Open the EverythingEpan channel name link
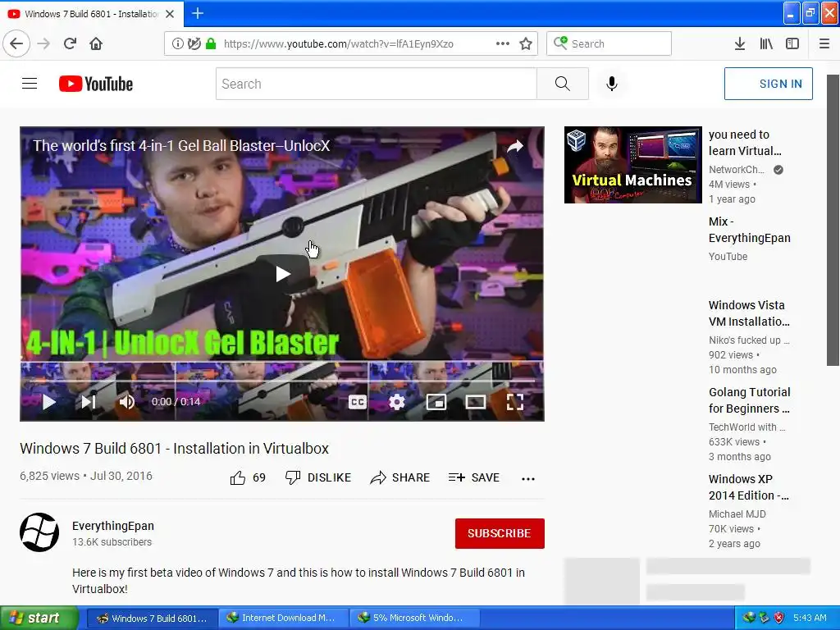This screenshot has height=630, width=840. [x=113, y=526]
